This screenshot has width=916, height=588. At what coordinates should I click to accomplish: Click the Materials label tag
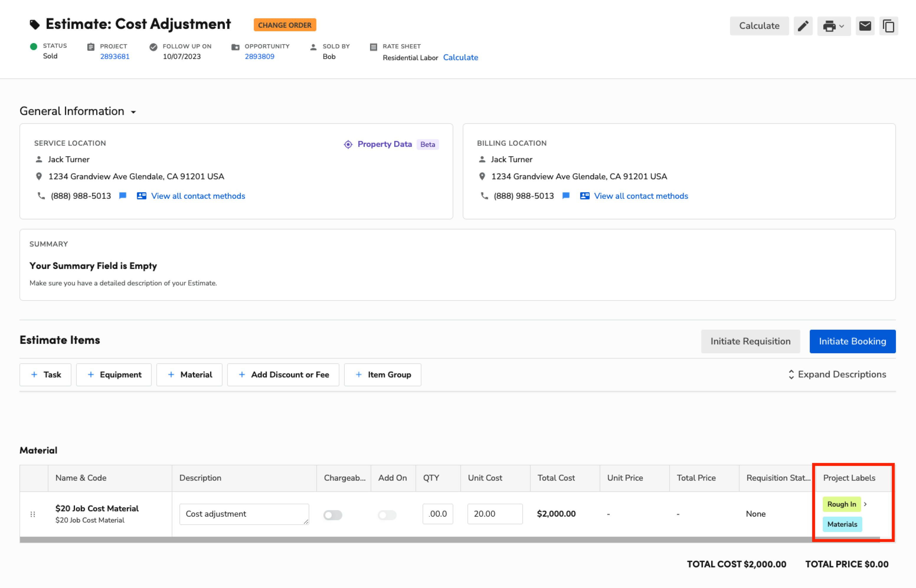coord(842,524)
